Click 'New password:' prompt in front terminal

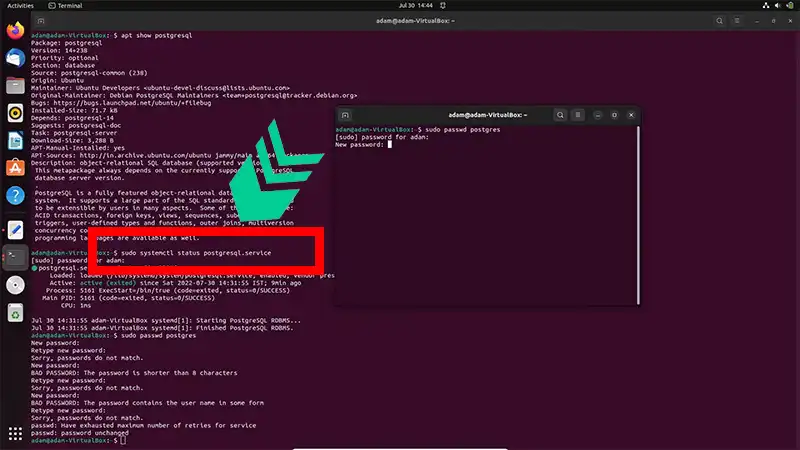pyautogui.click(x=359, y=144)
